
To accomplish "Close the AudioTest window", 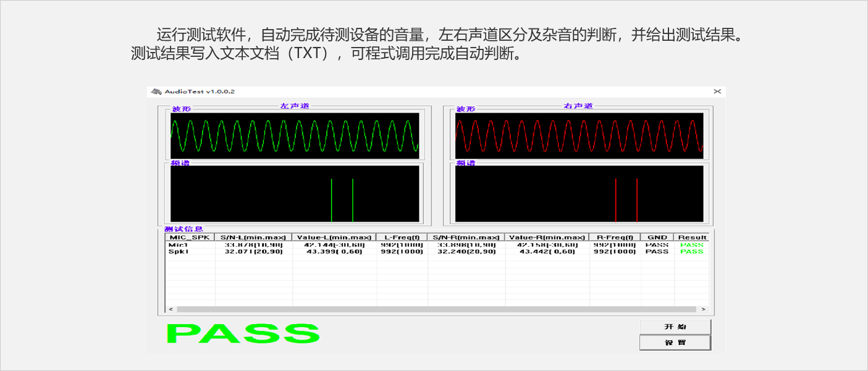I will [x=717, y=92].
